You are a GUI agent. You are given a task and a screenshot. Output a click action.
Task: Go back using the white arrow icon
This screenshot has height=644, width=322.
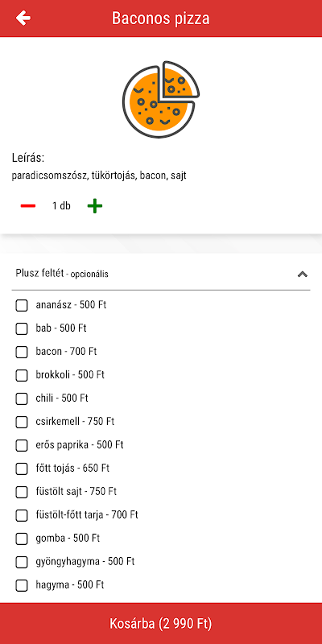pyautogui.click(x=23, y=18)
